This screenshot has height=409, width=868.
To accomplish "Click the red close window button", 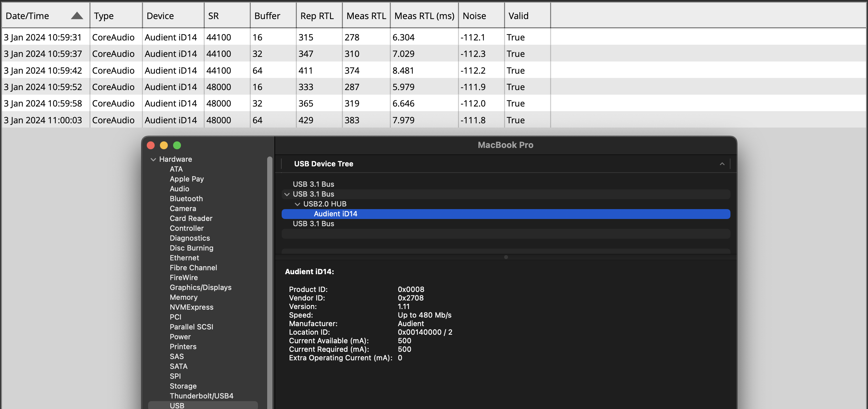I will (151, 145).
